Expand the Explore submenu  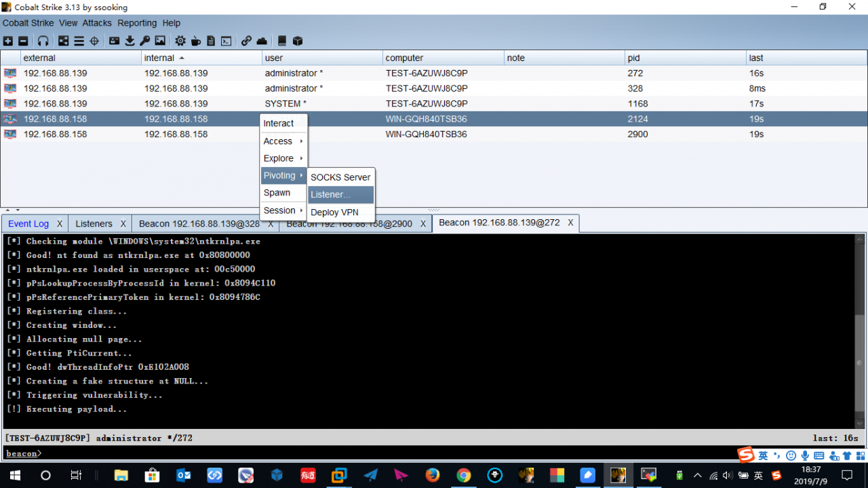coord(283,158)
